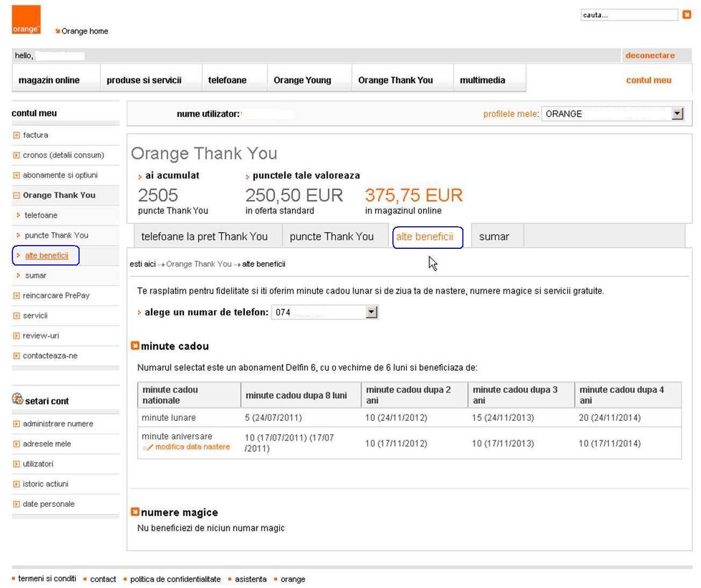Click the review-uri arrow icon
Image resolution: width=701 pixels, height=588 pixels.
coord(16,336)
